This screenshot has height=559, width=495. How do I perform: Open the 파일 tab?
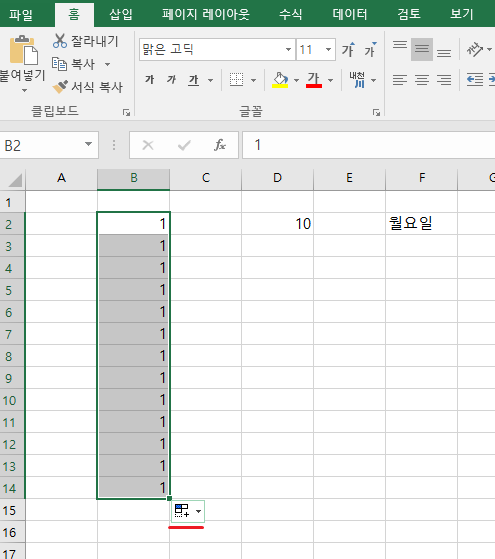[x=21, y=15]
